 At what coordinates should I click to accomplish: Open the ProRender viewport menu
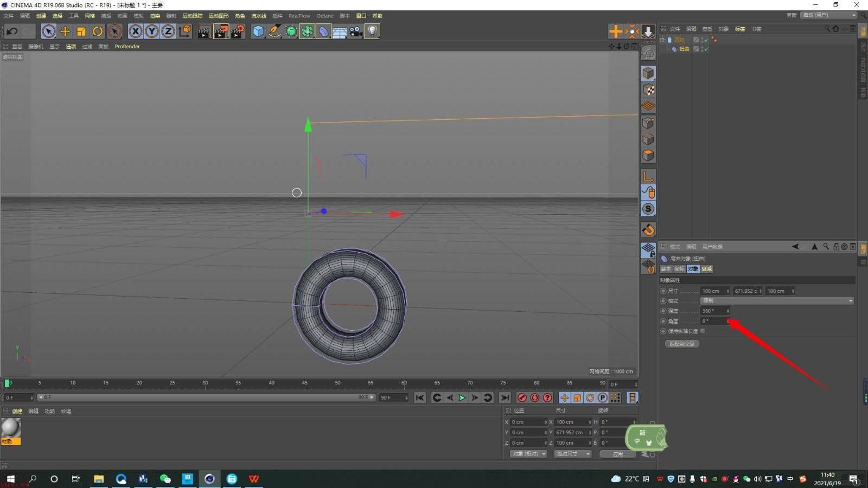127,47
